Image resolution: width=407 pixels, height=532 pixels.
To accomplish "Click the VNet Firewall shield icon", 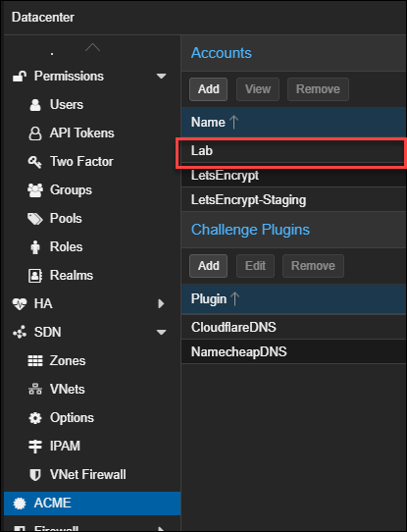I will tap(35, 475).
